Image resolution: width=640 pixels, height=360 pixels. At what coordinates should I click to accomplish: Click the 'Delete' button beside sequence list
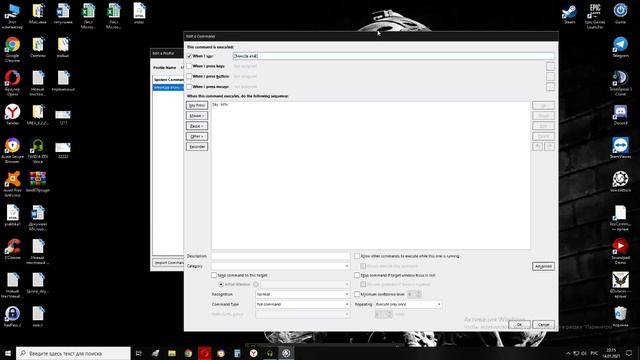[x=543, y=136]
